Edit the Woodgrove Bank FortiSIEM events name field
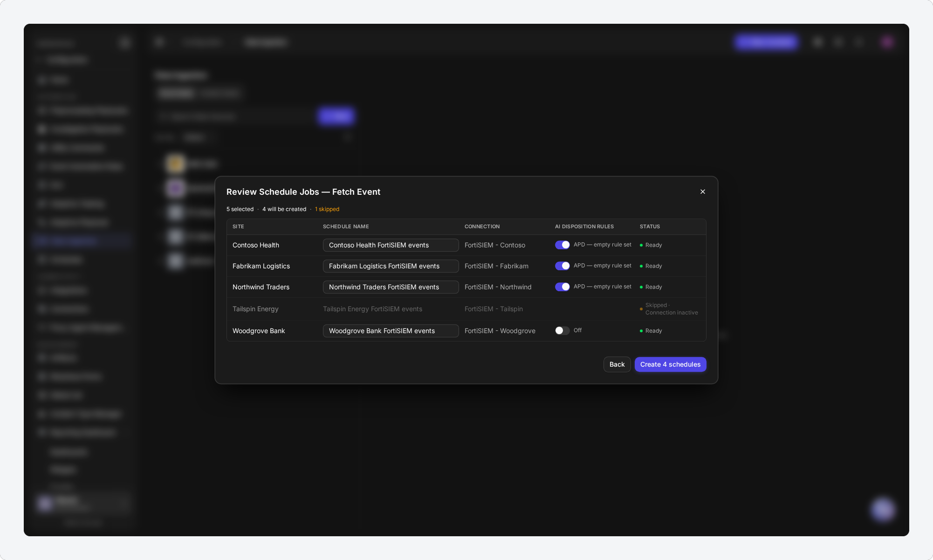Viewport: 933px width, 560px height. [x=391, y=331]
